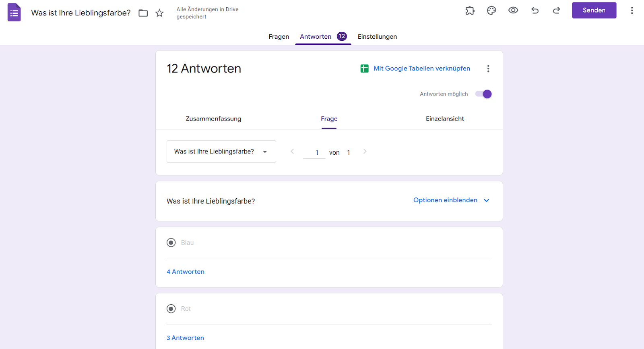Click 'Mit Google Tabellen verknüpfen' link

coord(421,69)
